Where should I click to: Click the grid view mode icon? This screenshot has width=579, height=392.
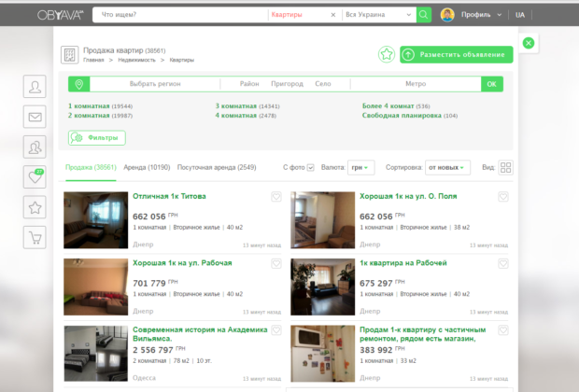point(506,168)
